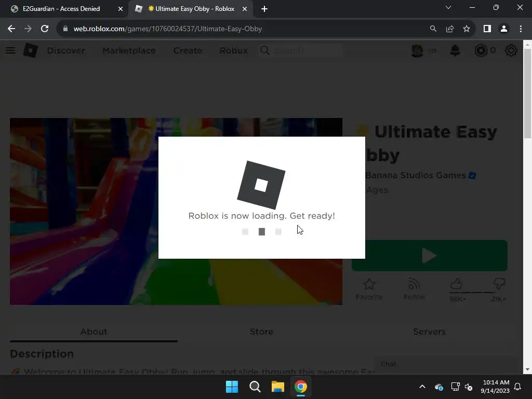Follow the game
This screenshot has width=532, height=399.
click(414, 289)
